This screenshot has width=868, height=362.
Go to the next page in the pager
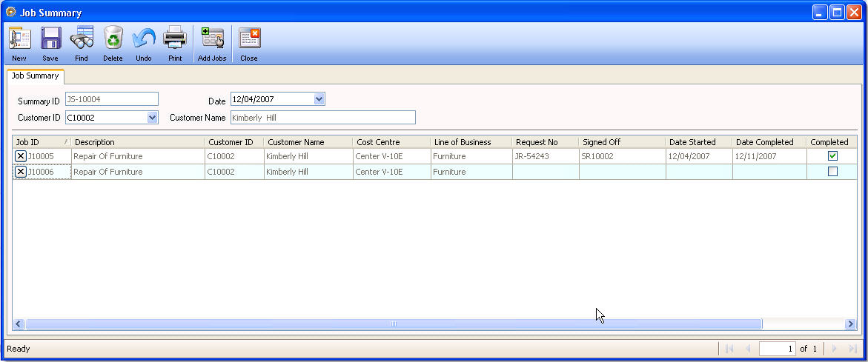(x=835, y=349)
